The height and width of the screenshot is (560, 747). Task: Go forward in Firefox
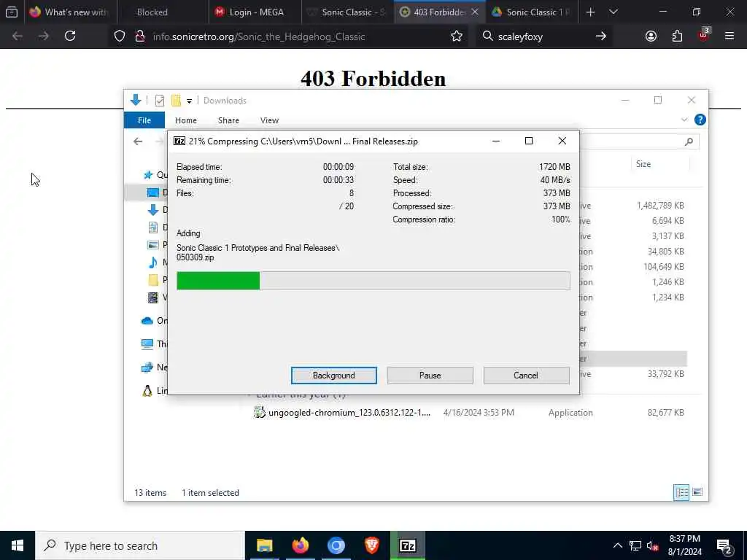(43, 36)
